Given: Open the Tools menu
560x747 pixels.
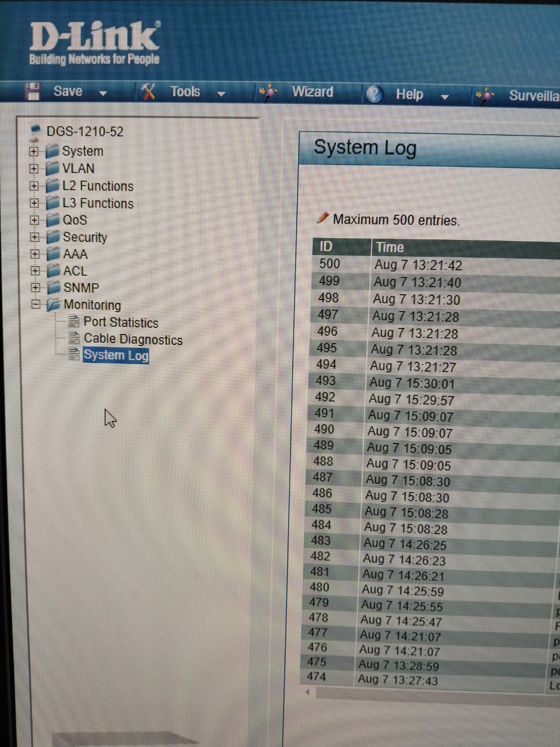Looking at the screenshot, I should pos(185,92).
